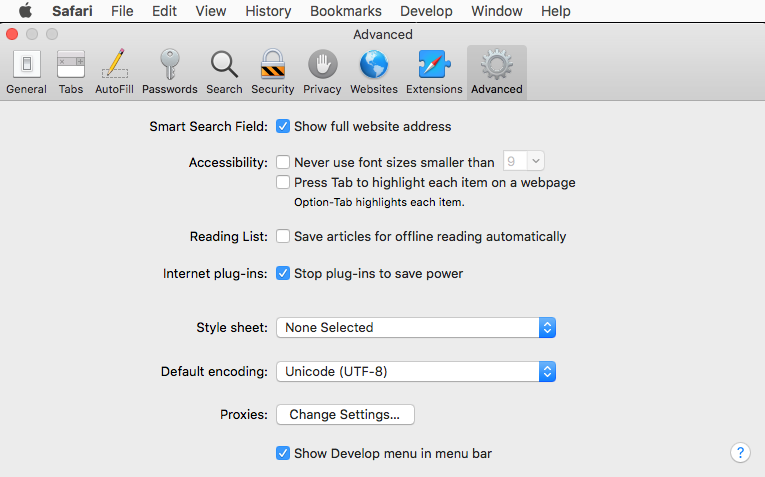Select the Websites globe icon

coord(374,72)
